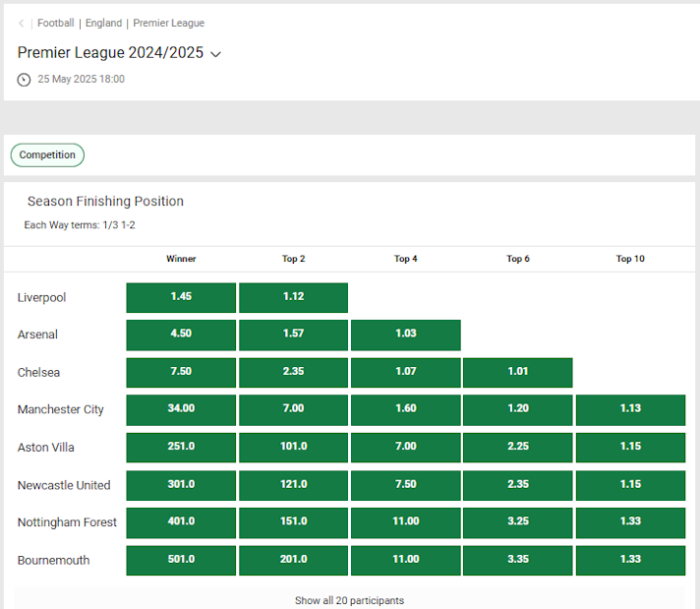Viewport: 700px width, 609px height.
Task: Choose Chelsea Top 4 odds 1.07
Action: click(406, 373)
